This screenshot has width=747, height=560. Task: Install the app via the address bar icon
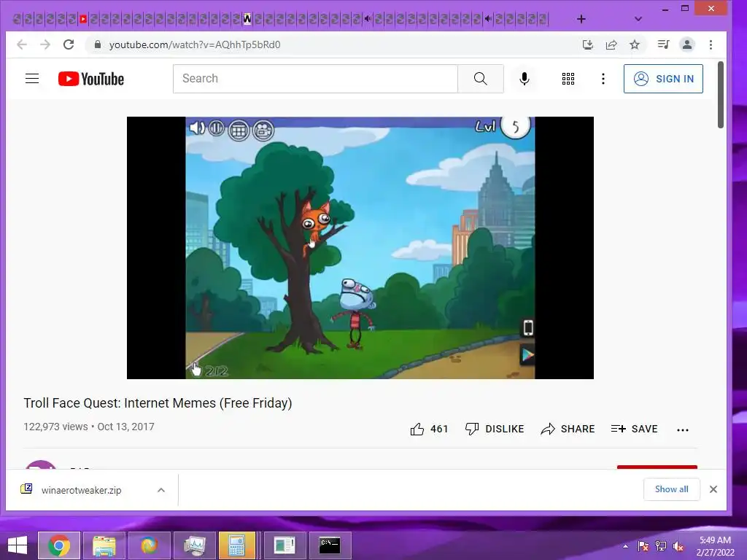pyautogui.click(x=588, y=44)
